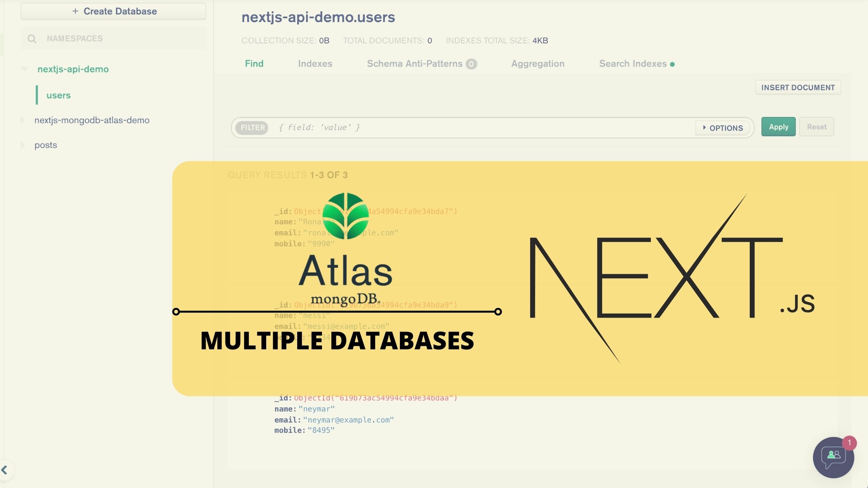Collapse sidebar with left chevron icon
868x488 pixels.
(5, 470)
